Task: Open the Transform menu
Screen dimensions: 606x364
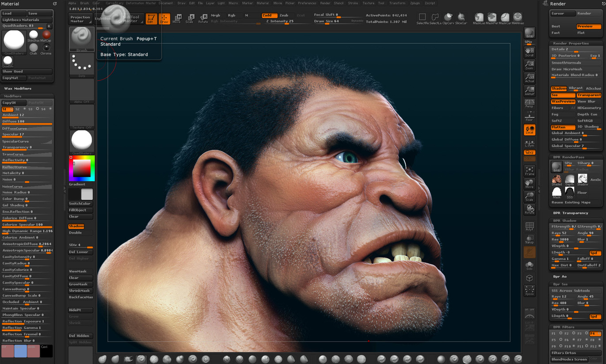Action: (x=397, y=3)
